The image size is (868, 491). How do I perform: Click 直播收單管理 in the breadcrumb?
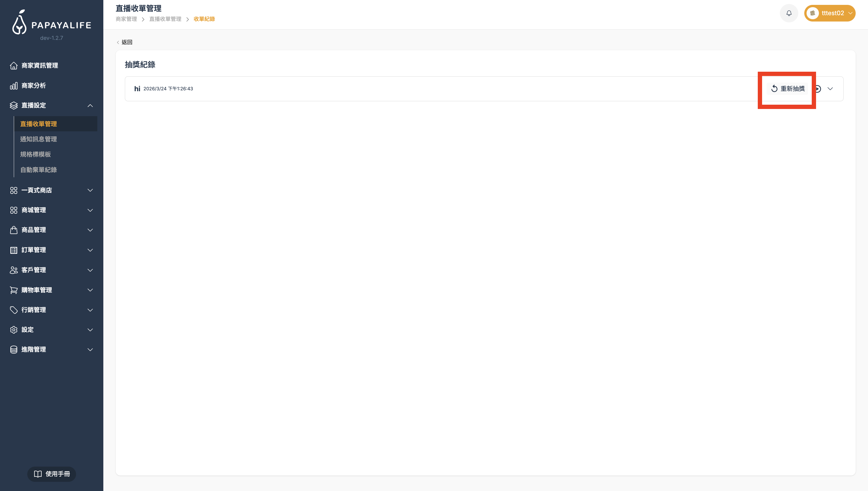tap(165, 19)
